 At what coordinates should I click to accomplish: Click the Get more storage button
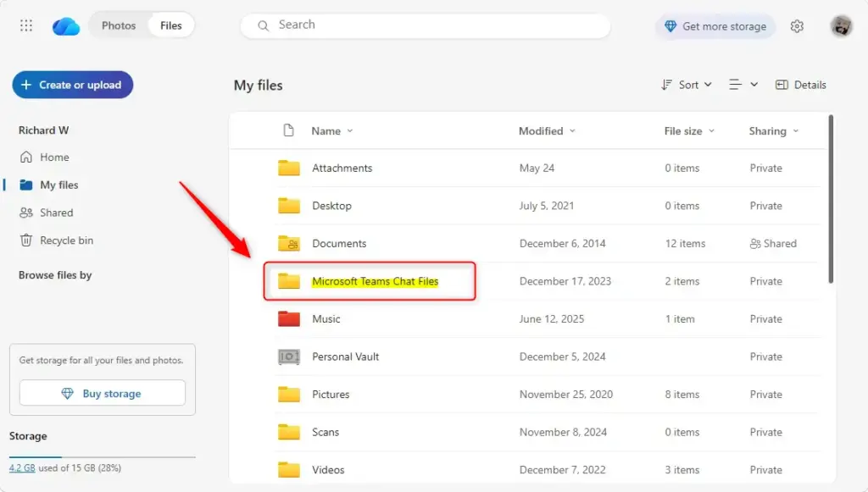pyautogui.click(x=715, y=26)
